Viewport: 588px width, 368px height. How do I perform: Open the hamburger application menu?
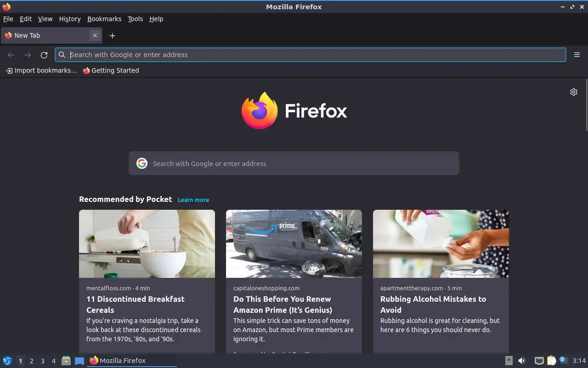(577, 55)
